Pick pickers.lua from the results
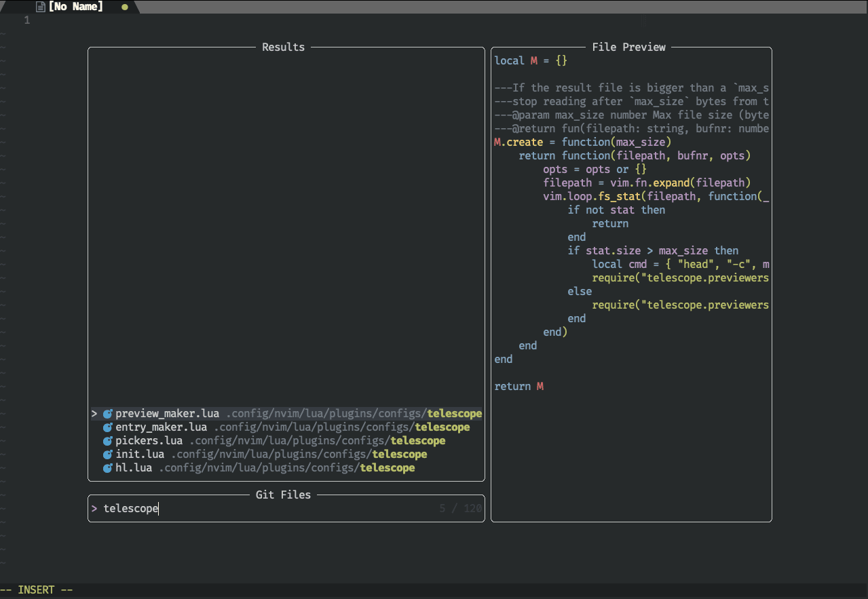The width and height of the screenshot is (868, 599). point(149,441)
